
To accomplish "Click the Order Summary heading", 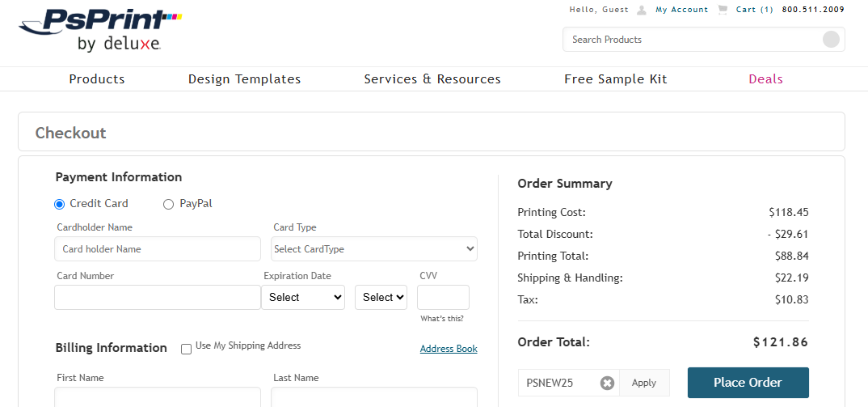I will 565,184.
